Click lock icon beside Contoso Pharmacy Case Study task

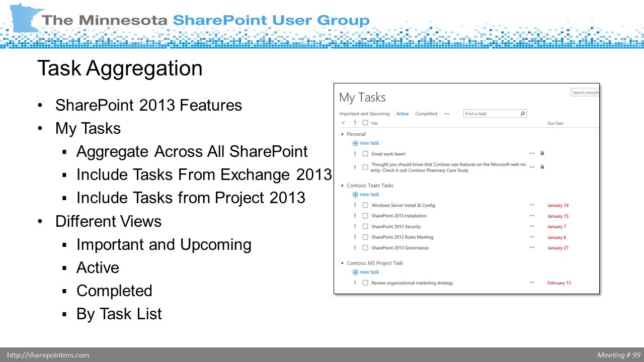pos(542,166)
